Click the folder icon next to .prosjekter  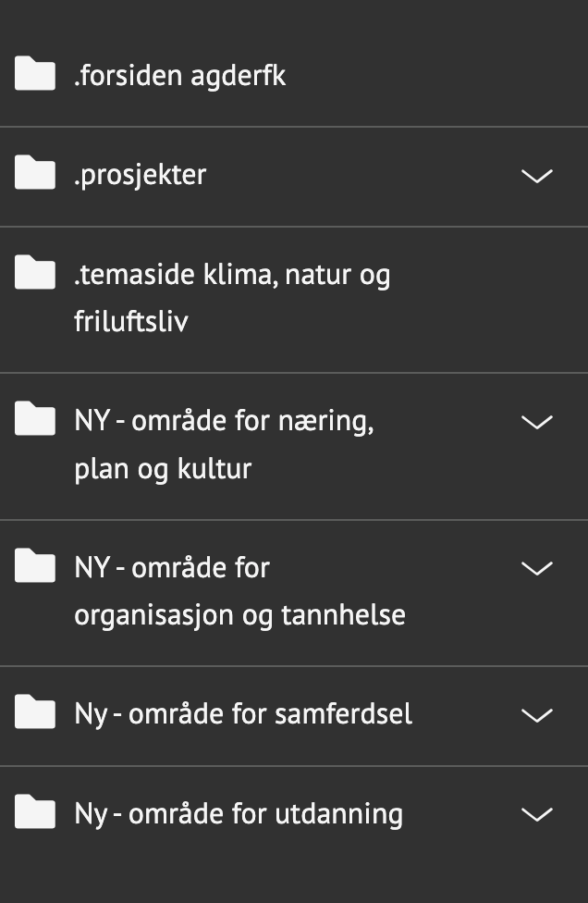(x=34, y=173)
